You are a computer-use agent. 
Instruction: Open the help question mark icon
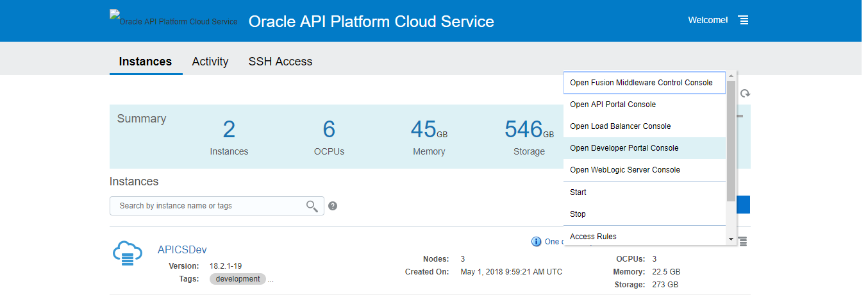pos(333,206)
